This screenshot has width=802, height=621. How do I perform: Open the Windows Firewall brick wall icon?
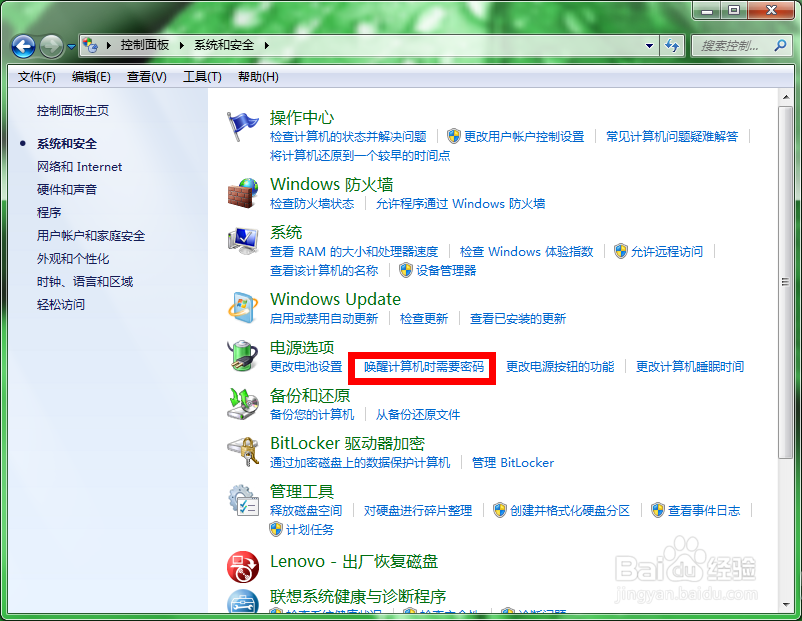pyautogui.click(x=242, y=193)
